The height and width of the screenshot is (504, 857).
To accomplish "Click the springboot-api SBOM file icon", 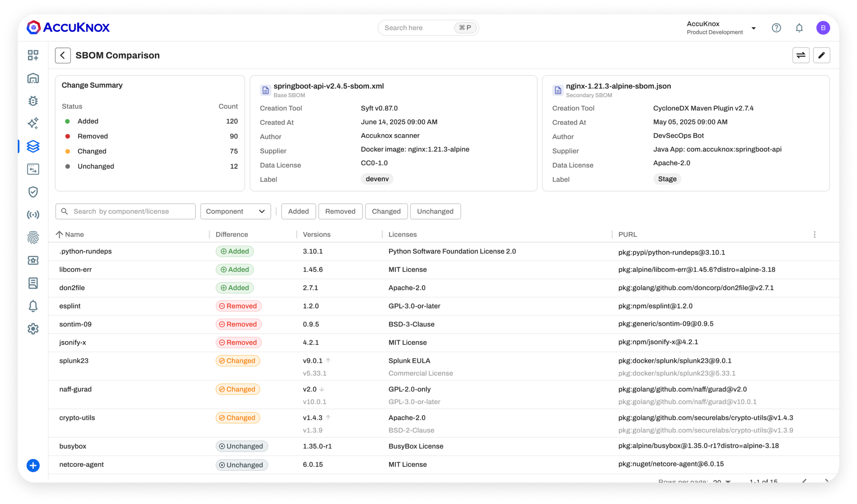I will 266,90.
